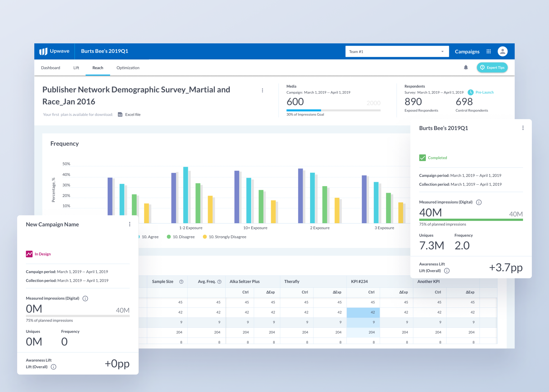Open the apps grid icon
This screenshot has height=392, width=549.
click(488, 51)
